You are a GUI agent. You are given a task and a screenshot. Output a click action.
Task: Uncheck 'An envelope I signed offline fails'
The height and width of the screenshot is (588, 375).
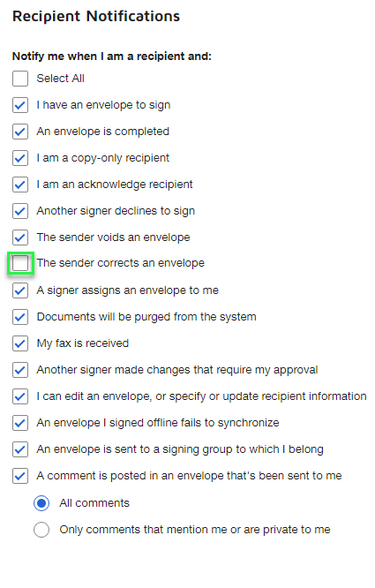pyautogui.click(x=20, y=423)
